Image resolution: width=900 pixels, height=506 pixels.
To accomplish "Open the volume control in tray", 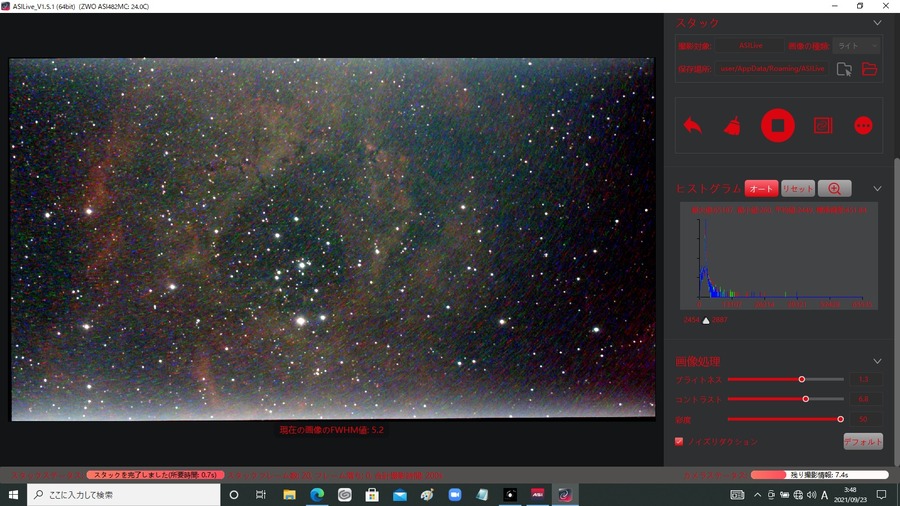I will coord(811,495).
